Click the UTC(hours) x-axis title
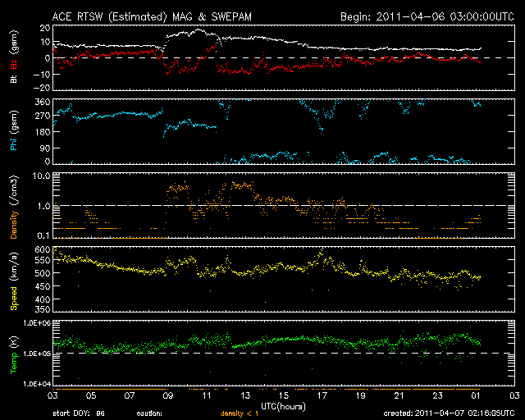525x420 pixels. click(283, 407)
